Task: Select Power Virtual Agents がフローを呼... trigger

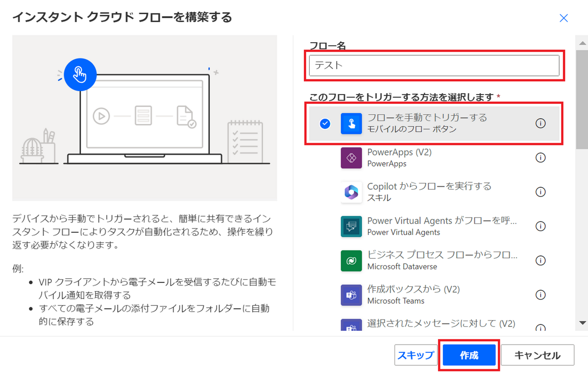Action: (434, 226)
